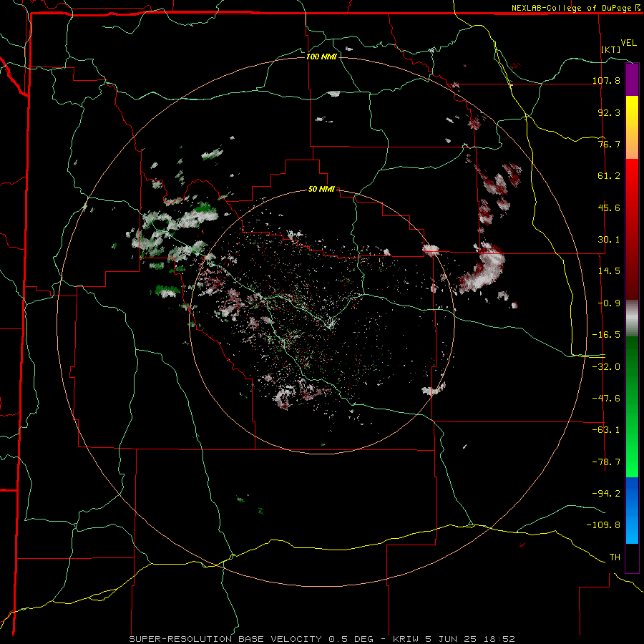The image size is (644, 644).
Task: Click the 100 NMI range ring label
Action: pos(321,57)
